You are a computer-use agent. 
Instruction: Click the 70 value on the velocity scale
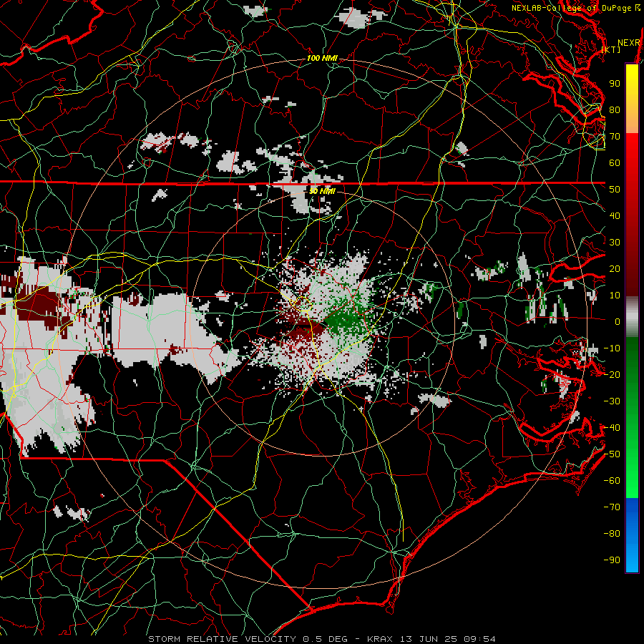point(615,137)
